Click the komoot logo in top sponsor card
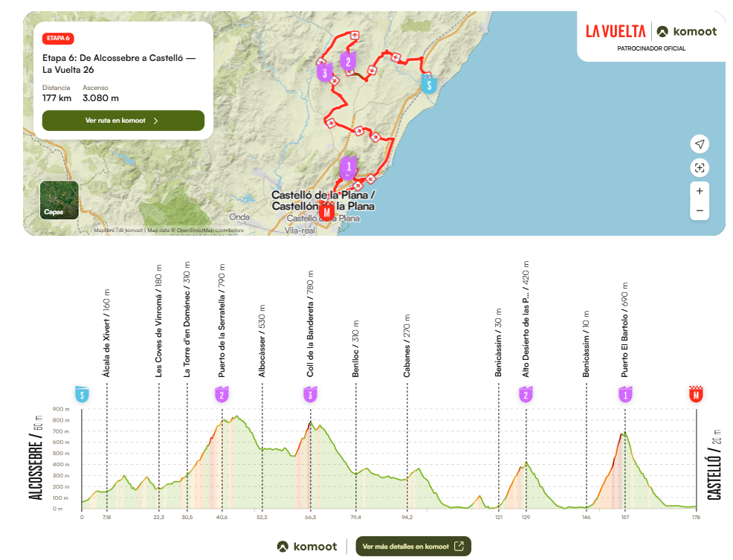This screenshot has width=733, height=560. tap(687, 31)
